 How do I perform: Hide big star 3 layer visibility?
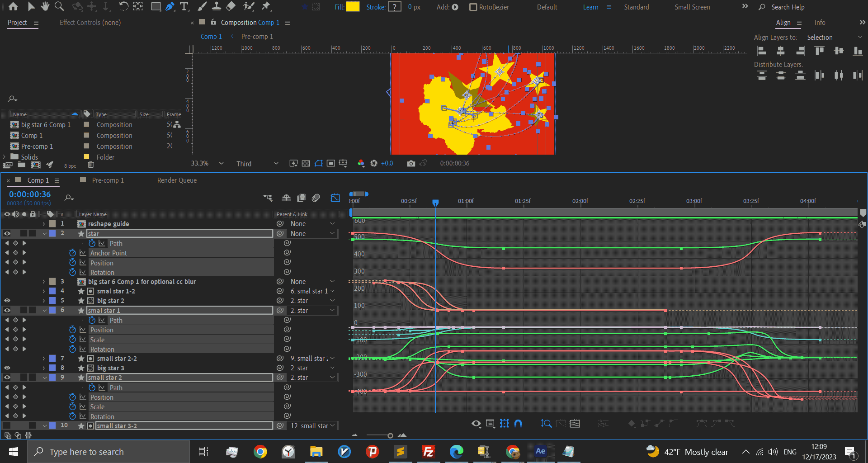pyautogui.click(x=7, y=368)
